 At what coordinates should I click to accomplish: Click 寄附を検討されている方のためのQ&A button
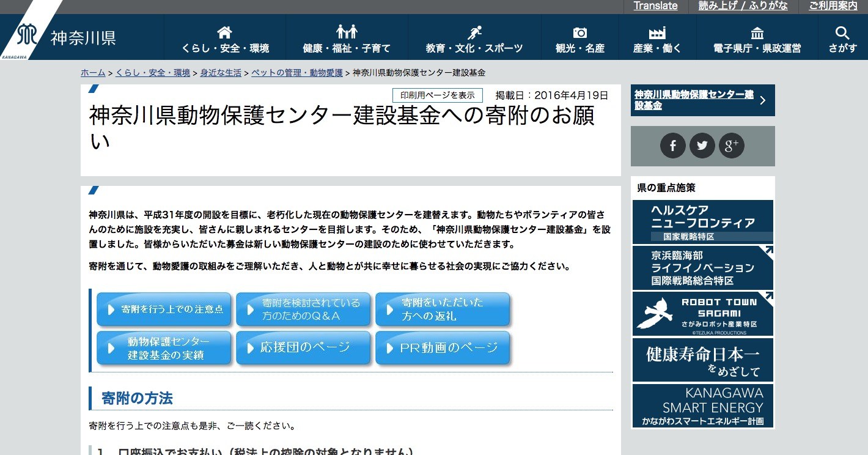coord(303,309)
